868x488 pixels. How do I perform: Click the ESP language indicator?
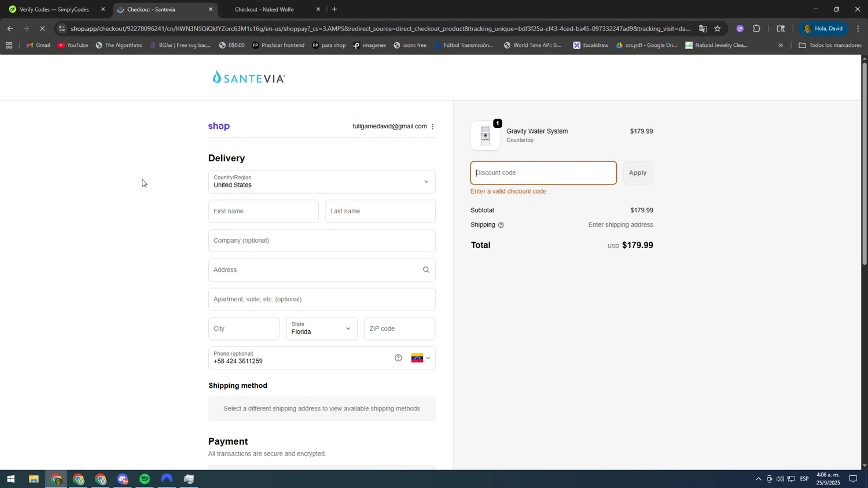[x=804, y=479]
